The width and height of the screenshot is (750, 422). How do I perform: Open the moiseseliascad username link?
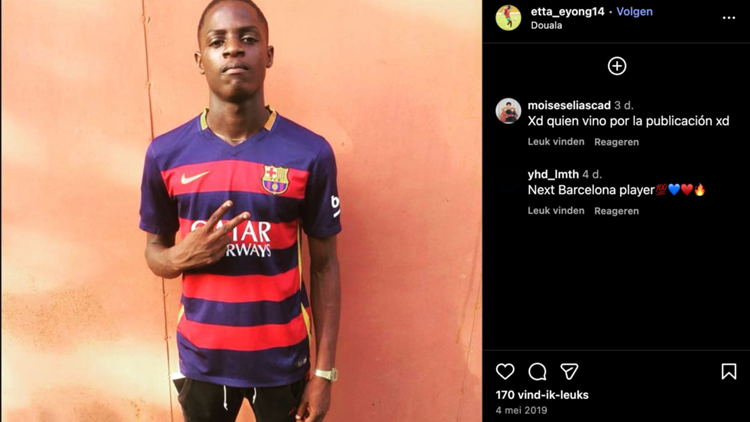pyautogui.click(x=569, y=105)
